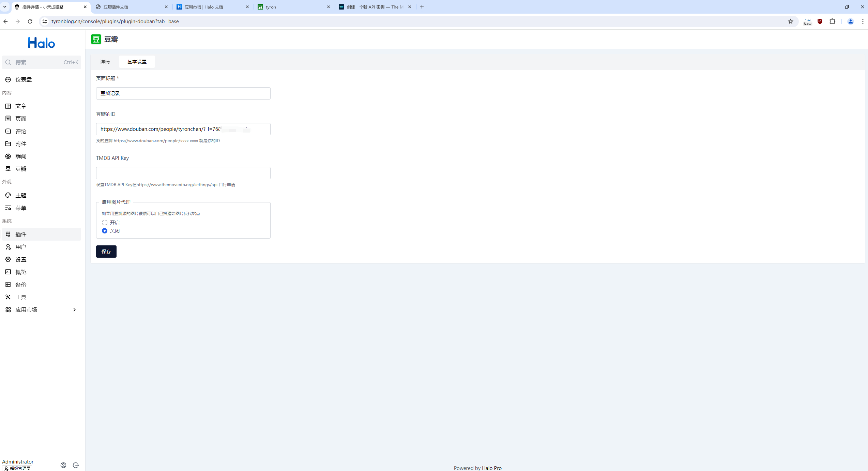
Task: Open the 工具 tools icon
Action: pos(8,297)
